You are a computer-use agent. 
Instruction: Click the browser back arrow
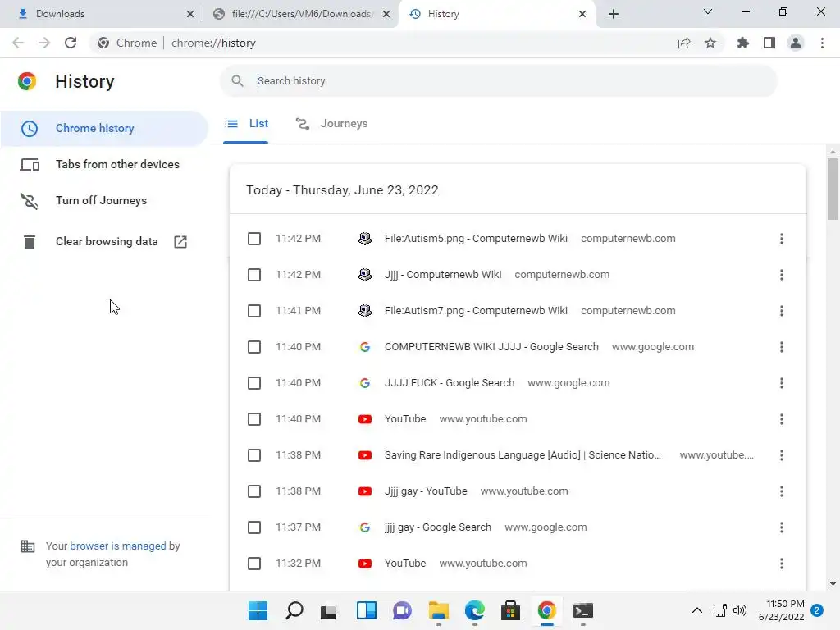(x=18, y=43)
